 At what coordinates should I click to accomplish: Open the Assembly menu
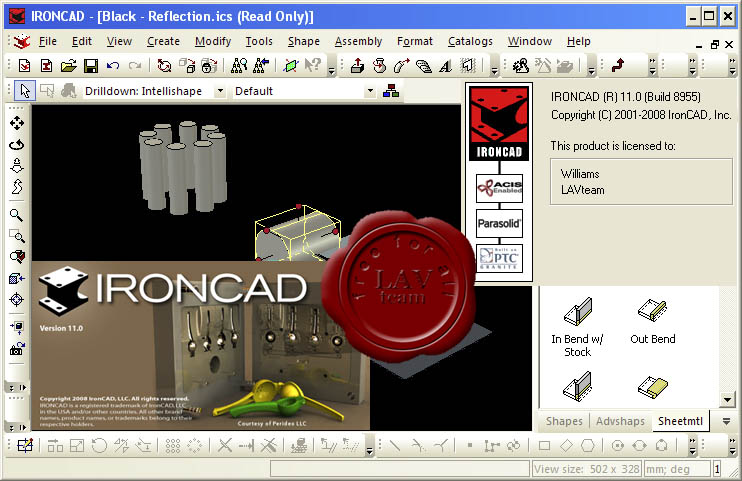point(358,42)
